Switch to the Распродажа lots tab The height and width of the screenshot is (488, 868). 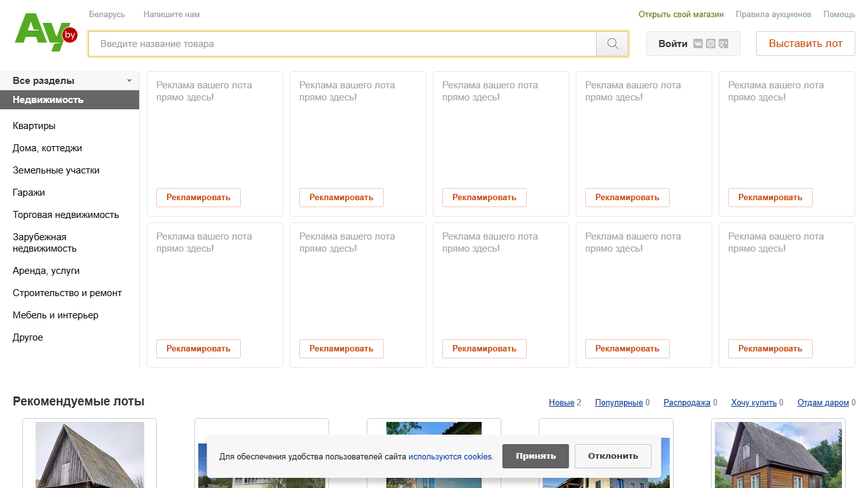(x=687, y=403)
